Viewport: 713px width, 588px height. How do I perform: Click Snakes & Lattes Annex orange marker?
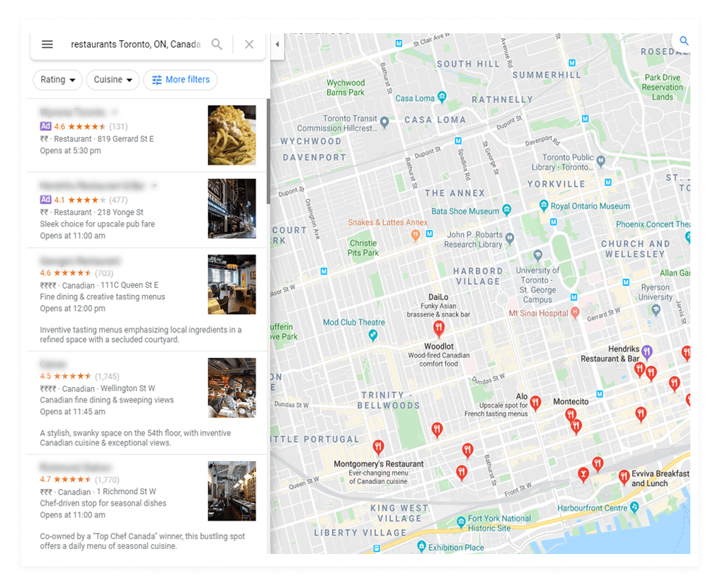coord(416,235)
